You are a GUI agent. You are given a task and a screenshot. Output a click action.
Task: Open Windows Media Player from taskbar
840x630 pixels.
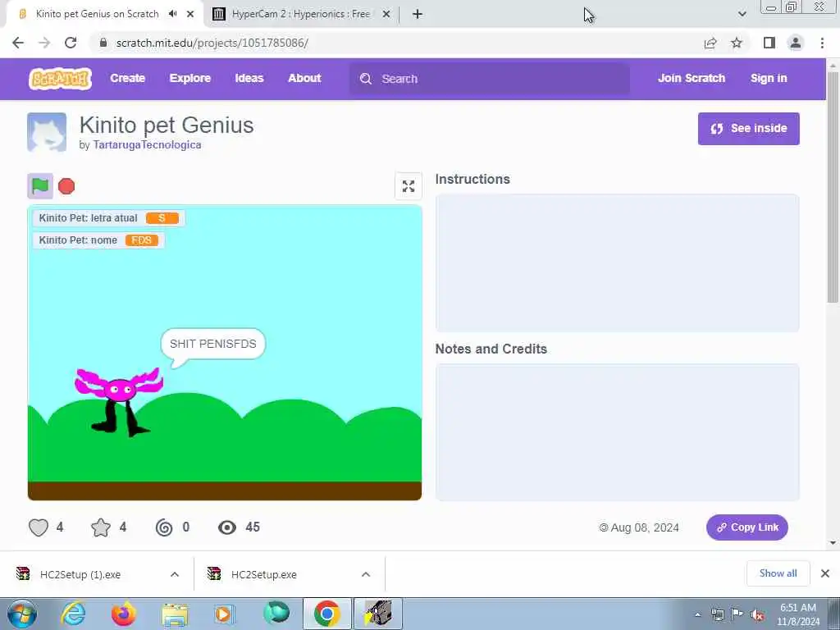pos(223,614)
